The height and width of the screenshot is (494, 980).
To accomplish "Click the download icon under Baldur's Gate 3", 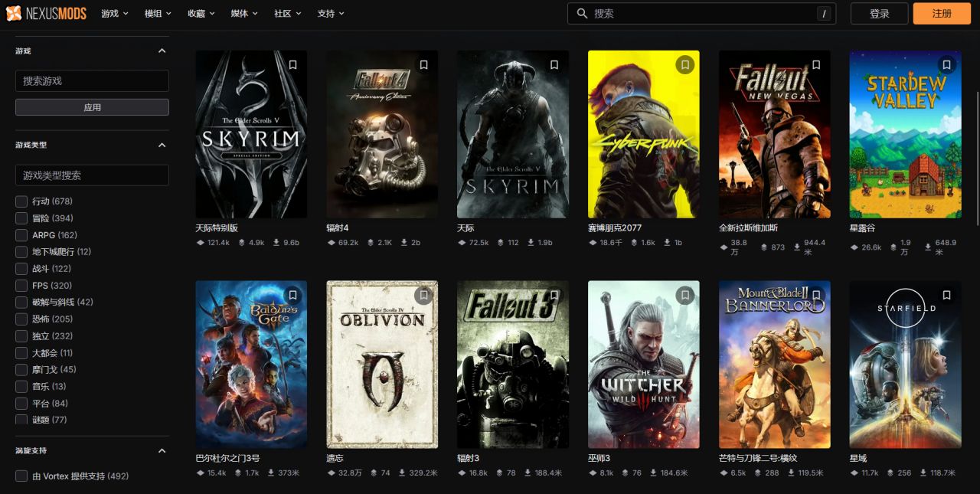I will pos(271,473).
